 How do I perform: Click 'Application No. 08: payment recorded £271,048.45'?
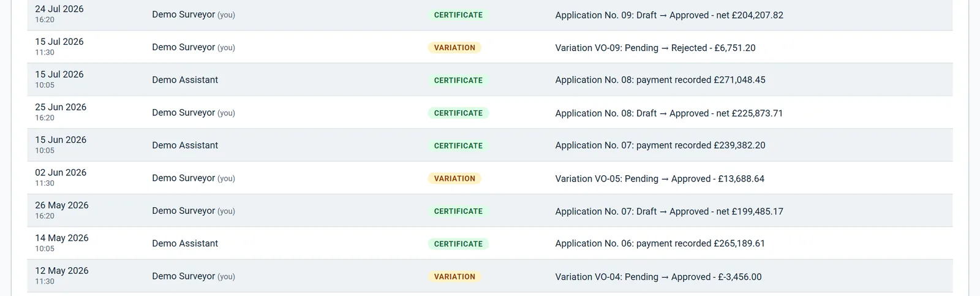point(660,80)
